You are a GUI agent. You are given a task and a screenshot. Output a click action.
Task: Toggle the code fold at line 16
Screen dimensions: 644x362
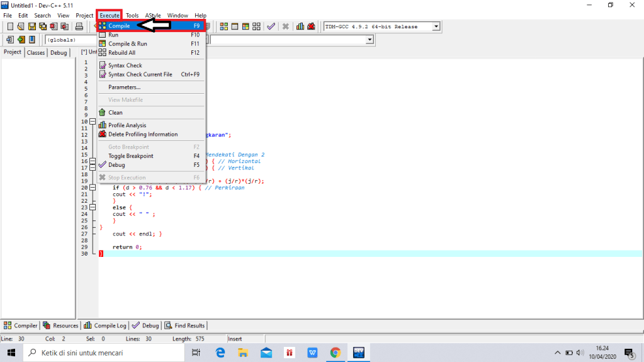93,161
